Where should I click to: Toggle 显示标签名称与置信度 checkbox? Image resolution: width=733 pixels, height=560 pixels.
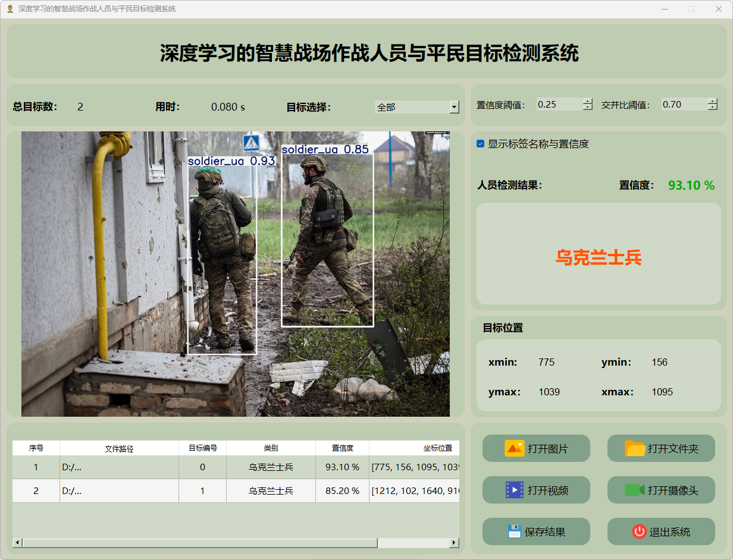[x=481, y=144]
